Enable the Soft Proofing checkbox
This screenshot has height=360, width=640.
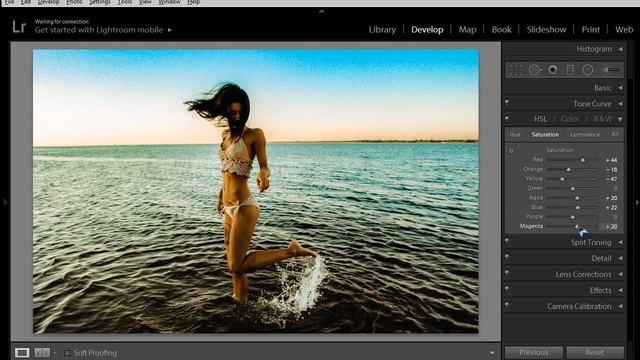[67, 353]
